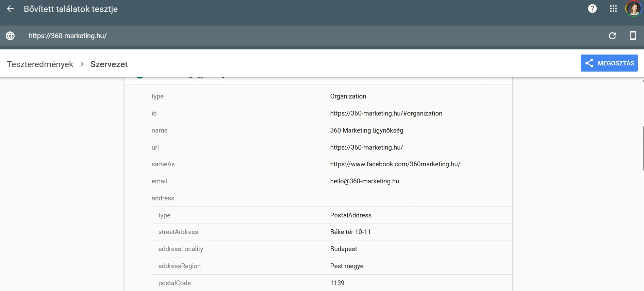The height and width of the screenshot is (291, 644).
Task: Go back to Teszteredmények breadcrumb
Action: tap(40, 64)
